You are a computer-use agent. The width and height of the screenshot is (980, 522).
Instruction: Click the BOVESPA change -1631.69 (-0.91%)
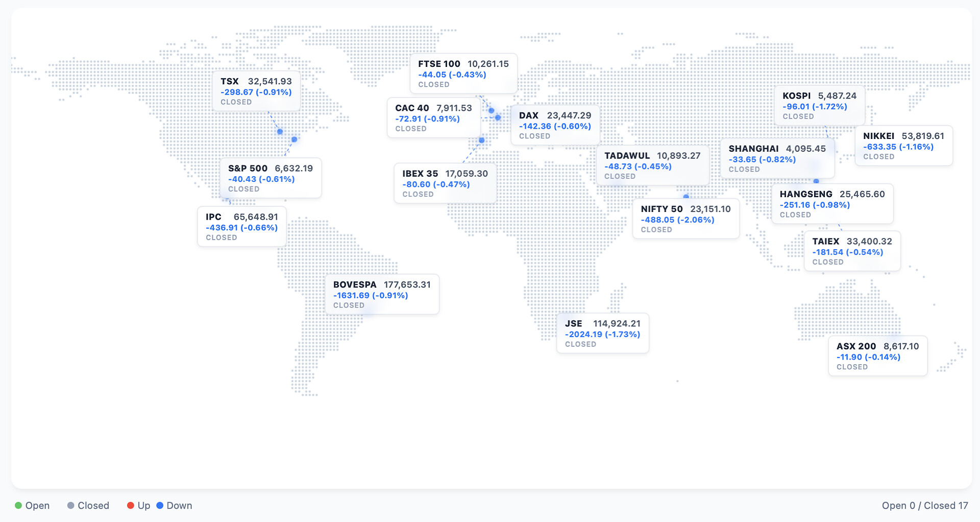click(371, 296)
